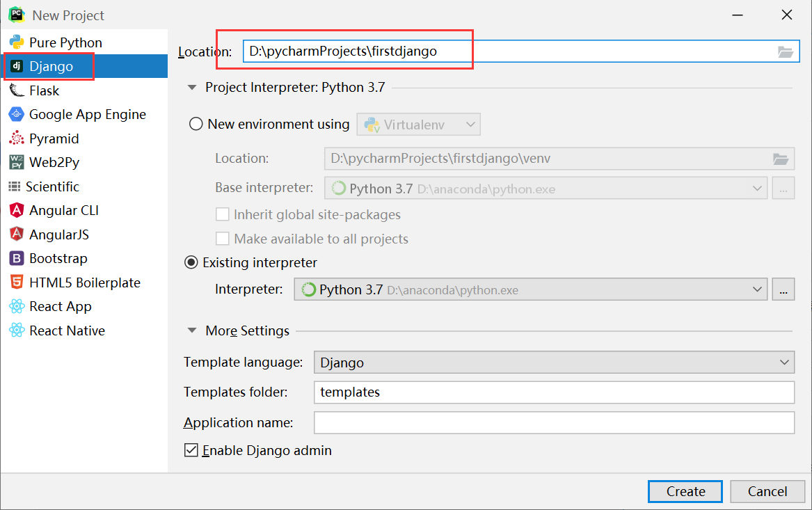Collapse Project Interpreter section

(x=192, y=88)
